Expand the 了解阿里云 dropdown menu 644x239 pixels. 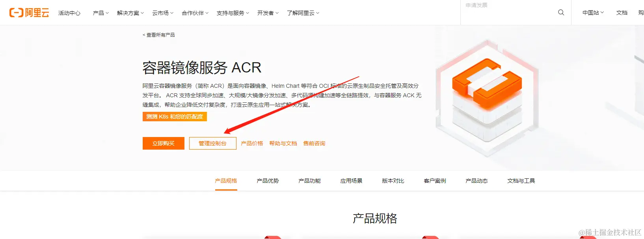pos(303,13)
